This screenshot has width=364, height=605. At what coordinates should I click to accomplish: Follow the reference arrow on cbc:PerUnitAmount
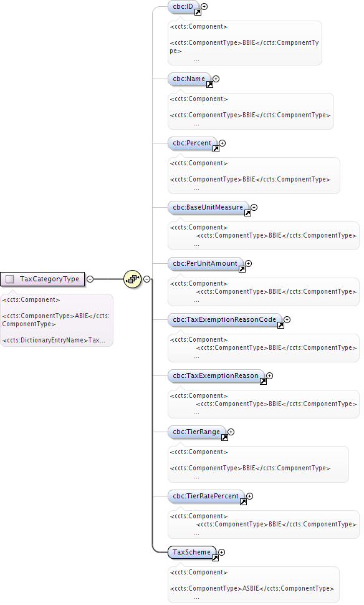coord(242,269)
